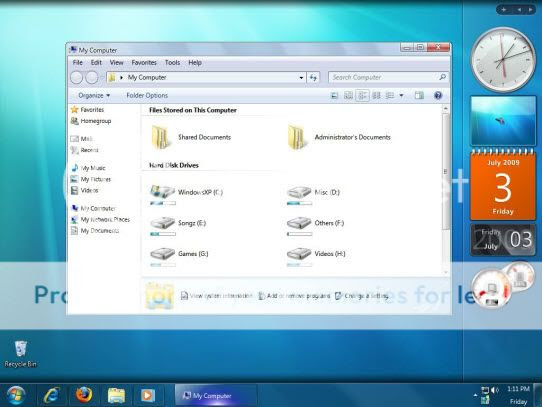Open the Tools menu
The width and height of the screenshot is (542, 407).
pyautogui.click(x=172, y=63)
